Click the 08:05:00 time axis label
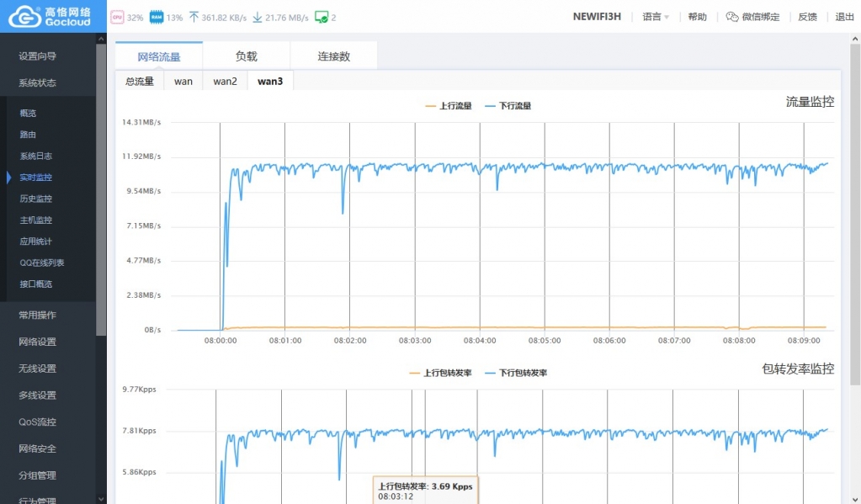Image resolution: width=861 pixels, height=504 pixels. coord(545,341)
